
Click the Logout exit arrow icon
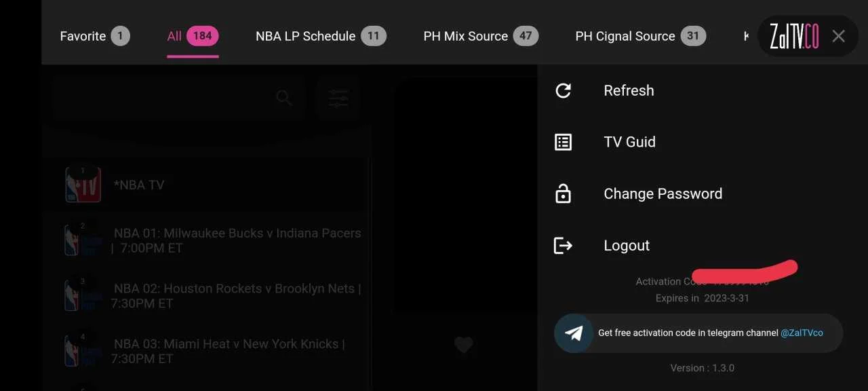[564, 245]
